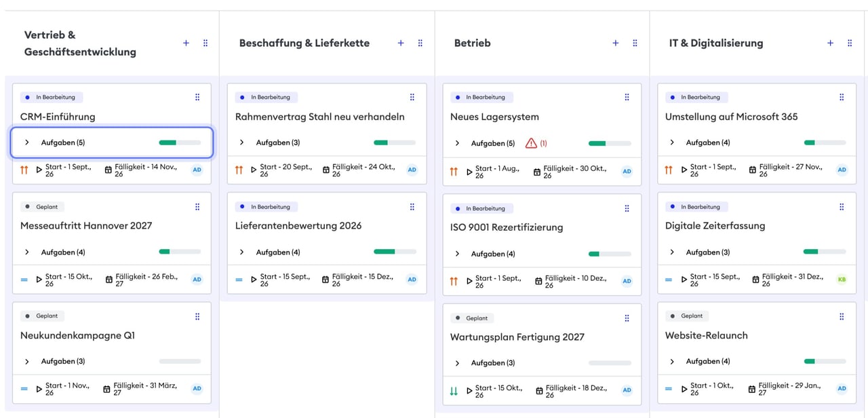The image size is (868, 418).
Task: Open card menu dots on Website-Relaunch
Action: [842, 316]
